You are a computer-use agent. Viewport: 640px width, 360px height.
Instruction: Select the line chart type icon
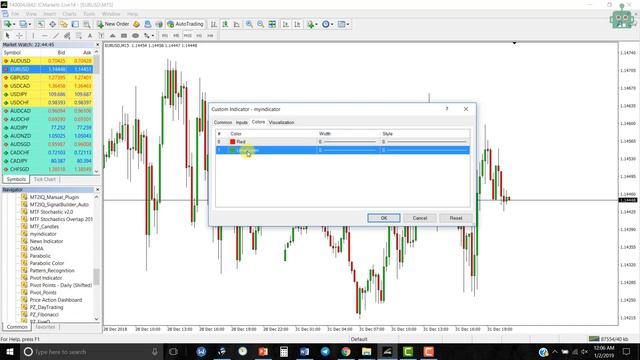tap(237, 24)
